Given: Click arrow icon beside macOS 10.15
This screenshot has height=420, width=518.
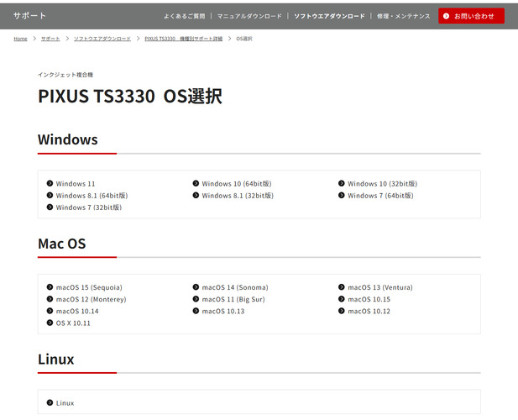Looking at the screenshot, I should 341,299.
